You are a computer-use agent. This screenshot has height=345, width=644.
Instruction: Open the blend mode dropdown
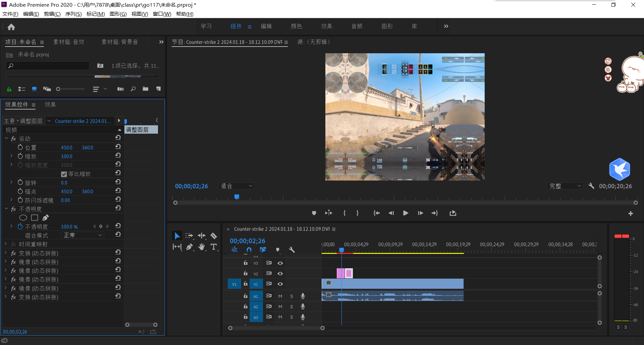pos(83,235)
